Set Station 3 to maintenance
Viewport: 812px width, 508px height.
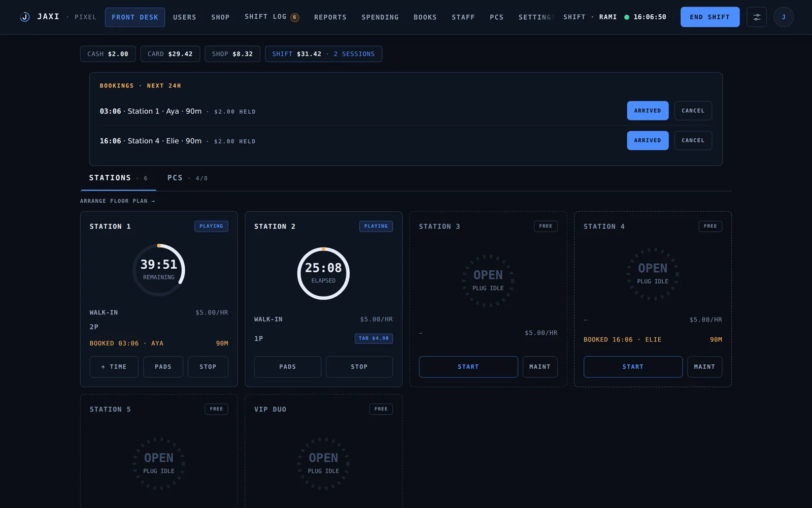[540, 367]
